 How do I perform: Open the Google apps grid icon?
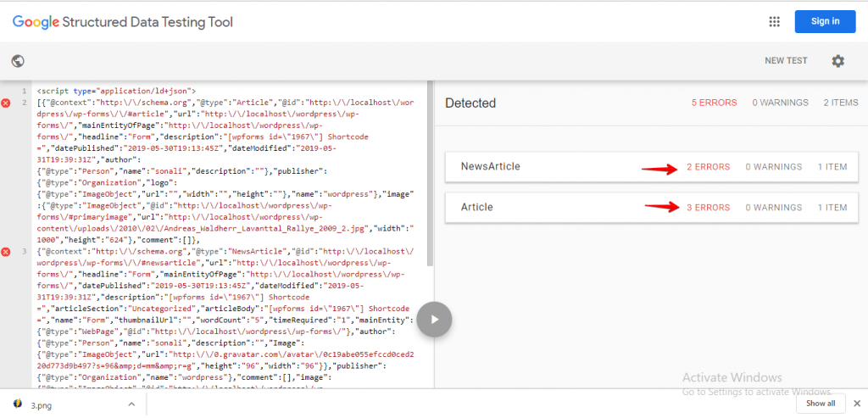tap(775, 21)
